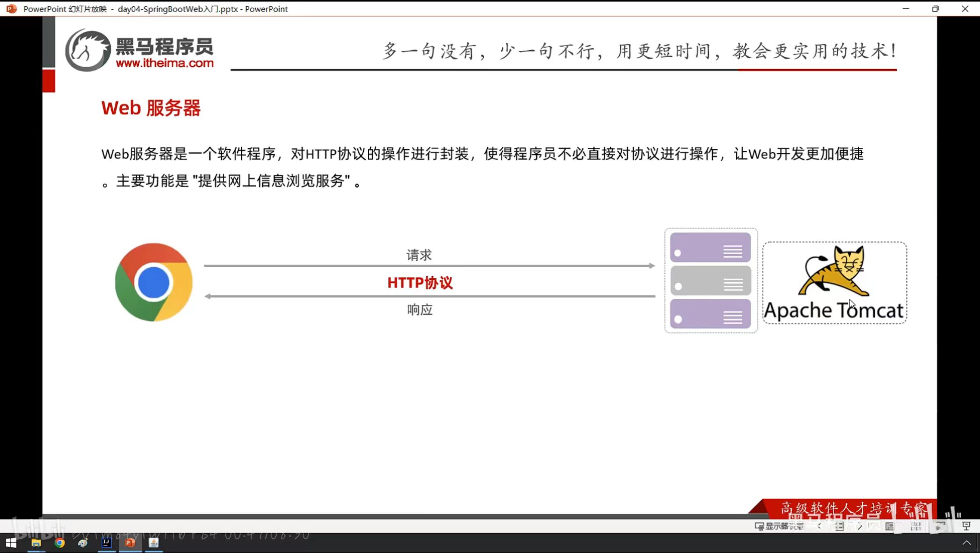Open reading view icon
The width and height of the screenshot is (980, 553).
click(940, 526)
